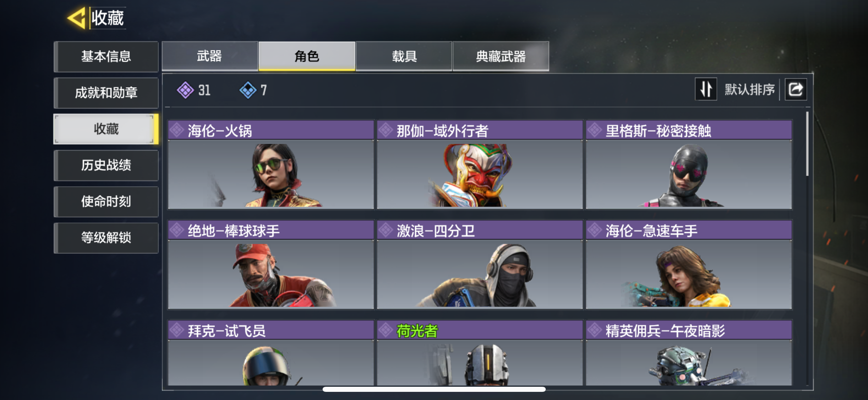Switch to the 载具 tab
Viewport: 868px width, 400px height.
click(x=404, y=56)
